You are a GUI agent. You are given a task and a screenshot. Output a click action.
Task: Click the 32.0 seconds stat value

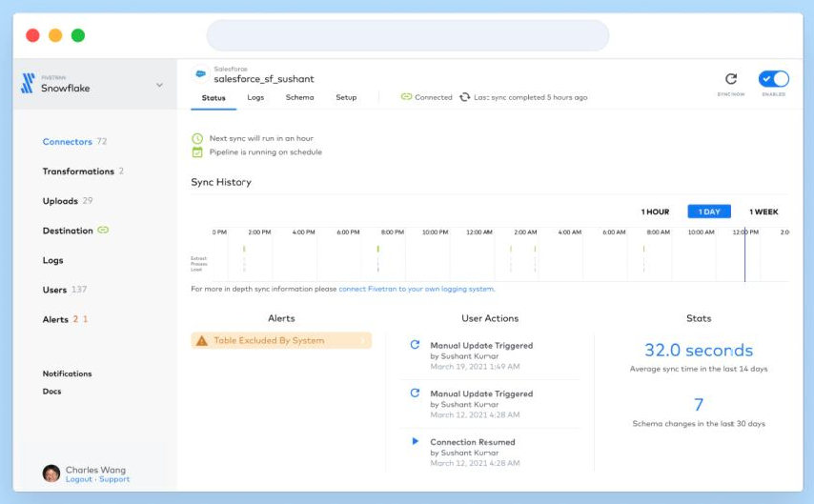click(x=699, y=351)
